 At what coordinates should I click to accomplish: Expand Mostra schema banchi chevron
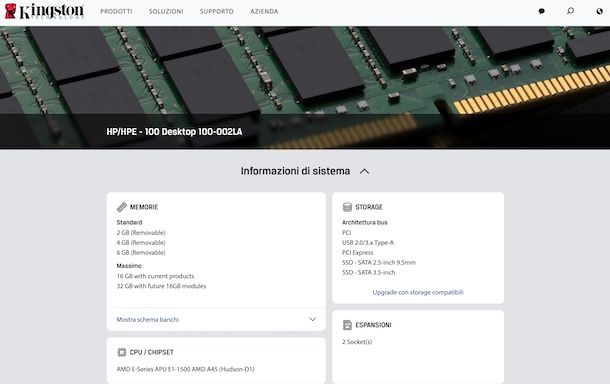[x=312, y=319]
